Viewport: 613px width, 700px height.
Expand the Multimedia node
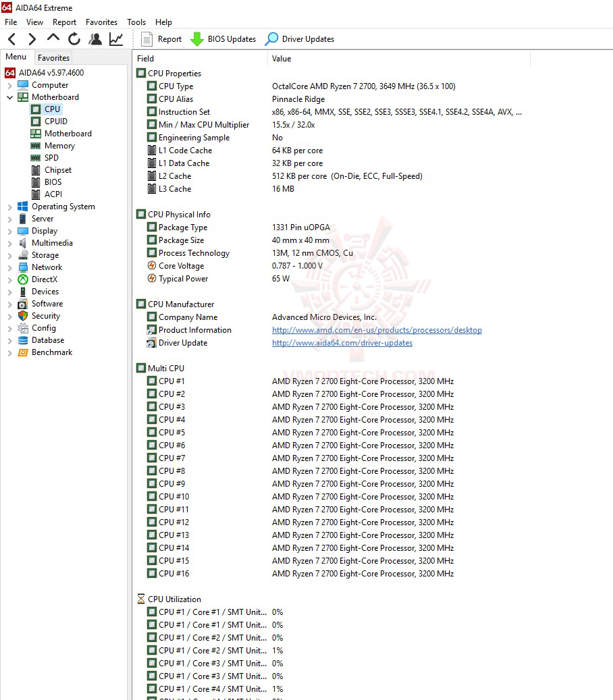point(9,243)
